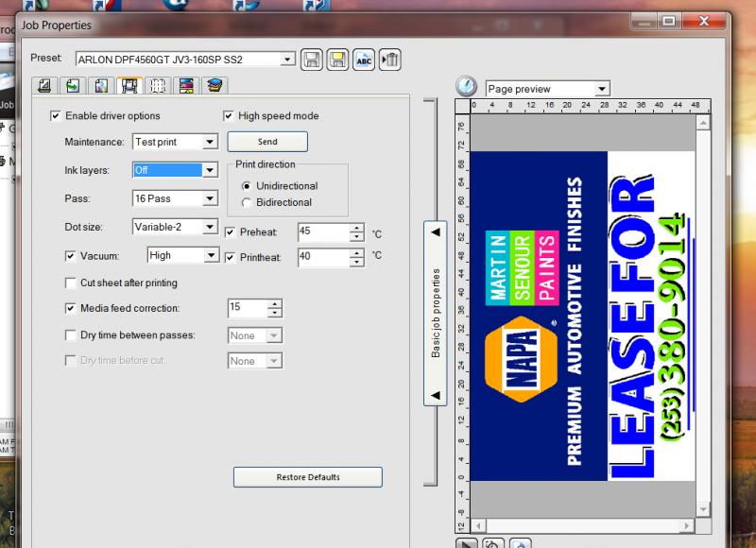Click the Preheat temperature field showing 45
The height and width of the screenshot is (548, 756).
coord(324,231)
